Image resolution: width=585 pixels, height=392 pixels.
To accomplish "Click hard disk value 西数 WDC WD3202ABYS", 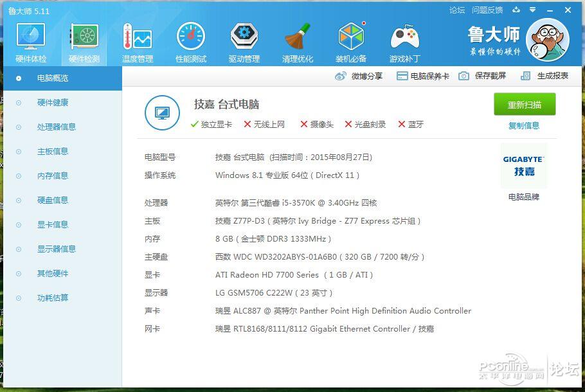I will pos(319,257).
